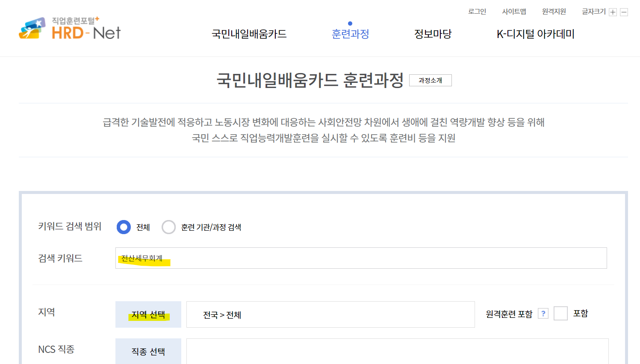Open the K-디지털 아카데미 menu
The image size is (640, 364).
point(535,34)
